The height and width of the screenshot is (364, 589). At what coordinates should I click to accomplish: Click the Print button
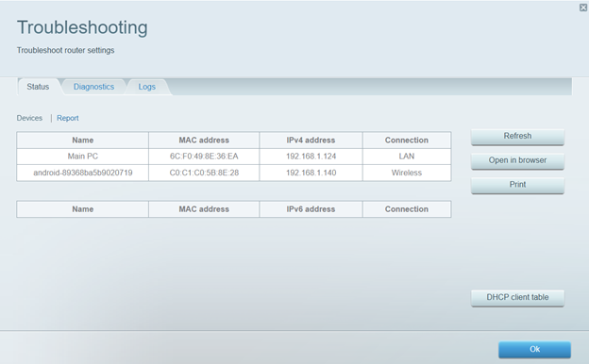(517, 185)
